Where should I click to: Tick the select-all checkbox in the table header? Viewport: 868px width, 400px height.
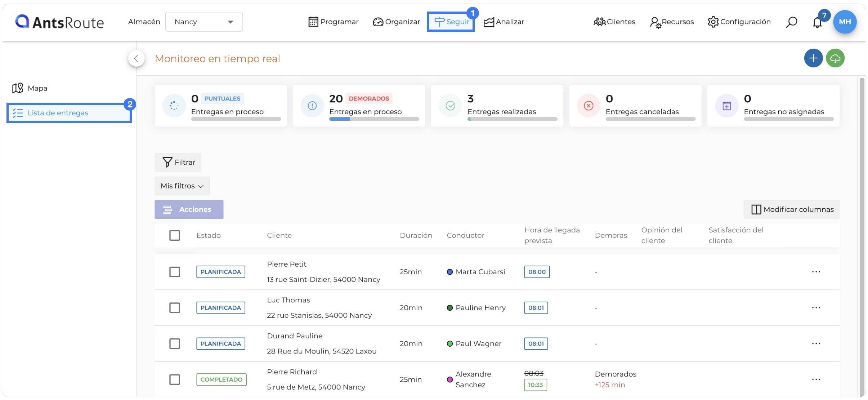[175, 235]
